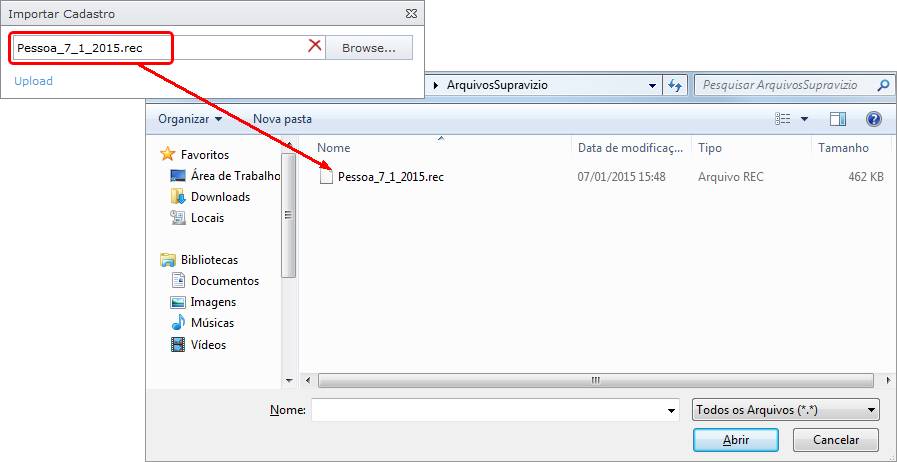Open Imagens library
Image resolution: width=897 pixels, height=462 pixels.
[213, 302]
